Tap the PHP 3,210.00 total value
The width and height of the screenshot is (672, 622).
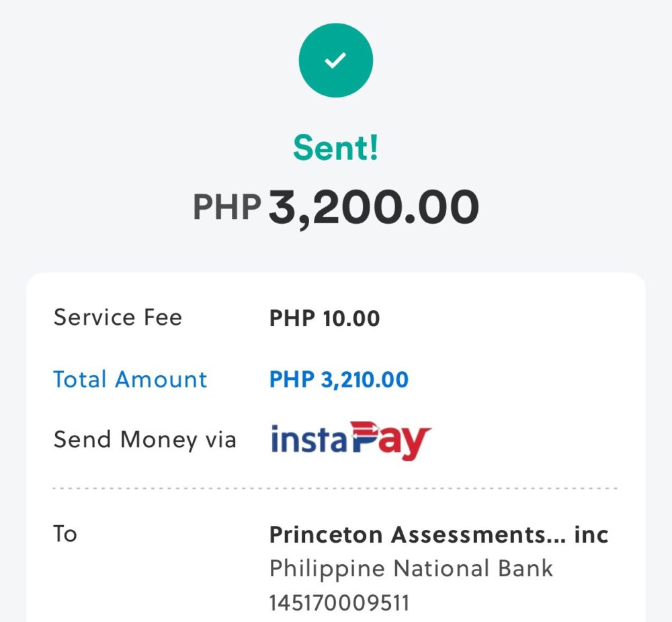(x=339, y=380)
